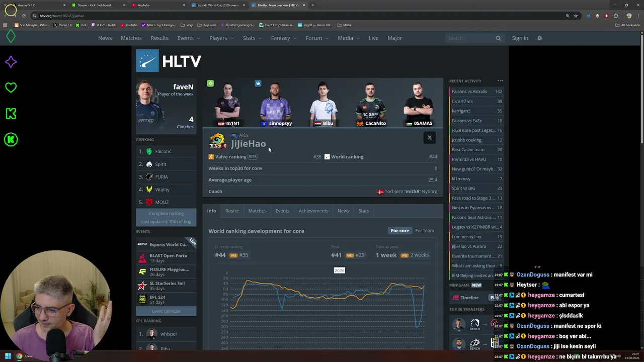Select the For core ranking toggle

pos(400,231)
